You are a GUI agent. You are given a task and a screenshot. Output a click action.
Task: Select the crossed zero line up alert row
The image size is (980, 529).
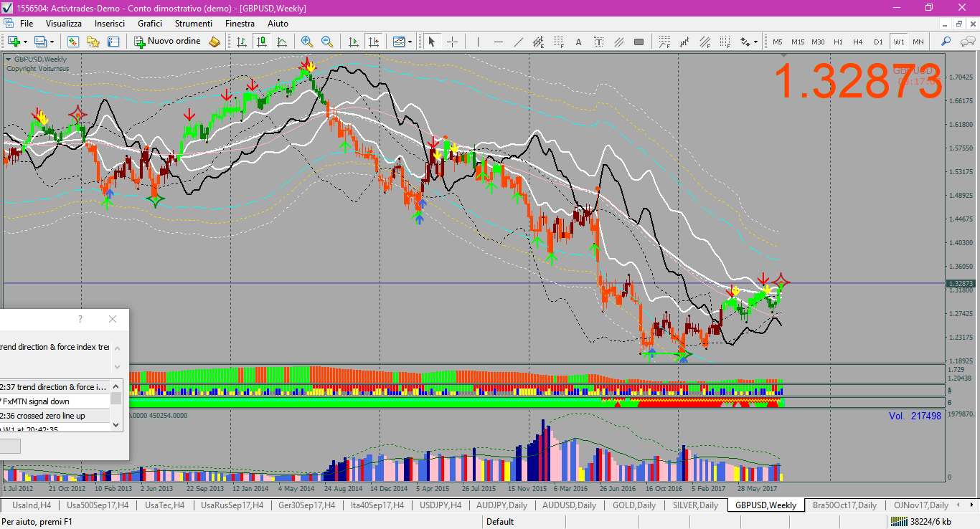55,416
